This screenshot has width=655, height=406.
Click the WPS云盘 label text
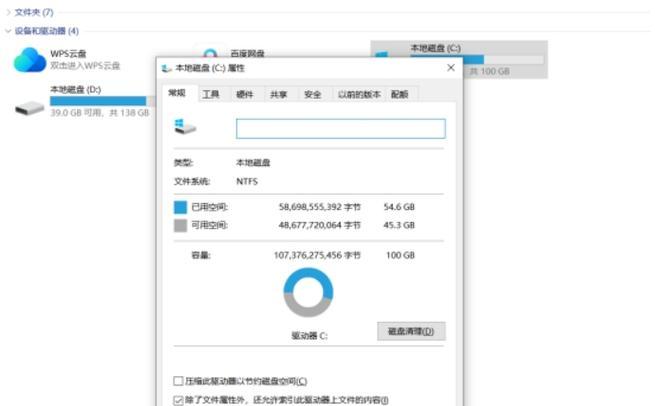[68, 53]
